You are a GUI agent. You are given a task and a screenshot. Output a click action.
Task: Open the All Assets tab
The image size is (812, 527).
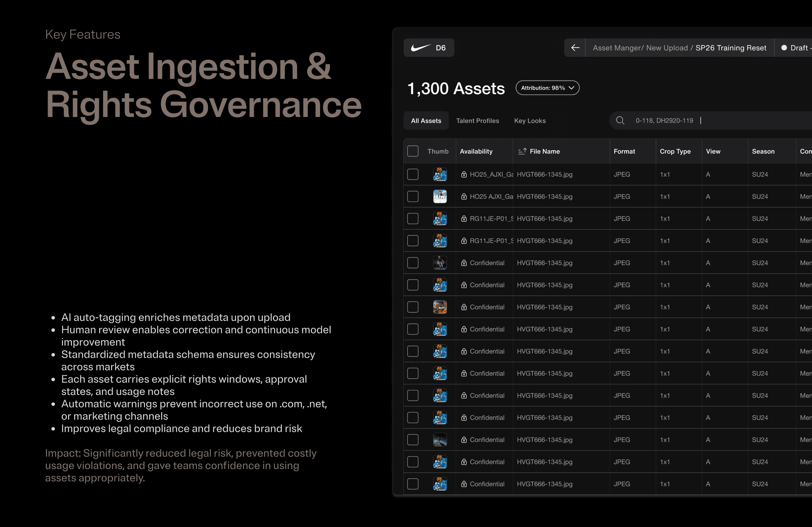[426, 121]
